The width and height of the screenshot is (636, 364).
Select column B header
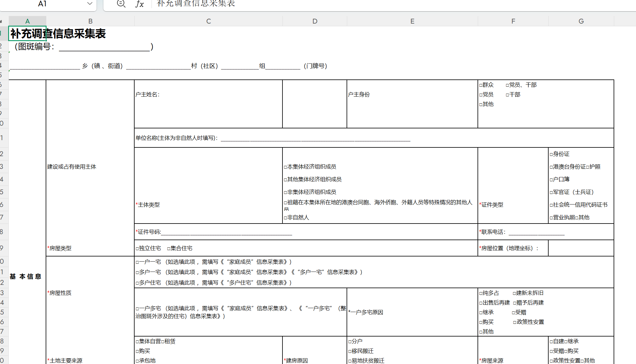[x=90, y=21]
